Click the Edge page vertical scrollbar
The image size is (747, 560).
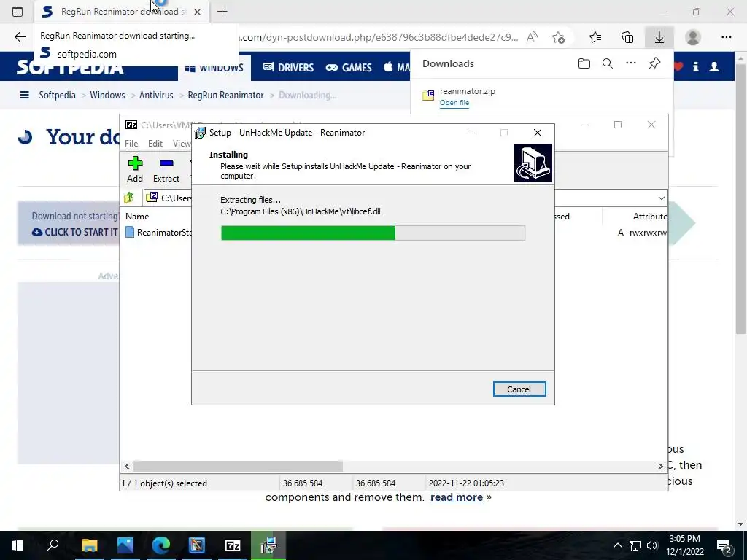pos(740,198)
